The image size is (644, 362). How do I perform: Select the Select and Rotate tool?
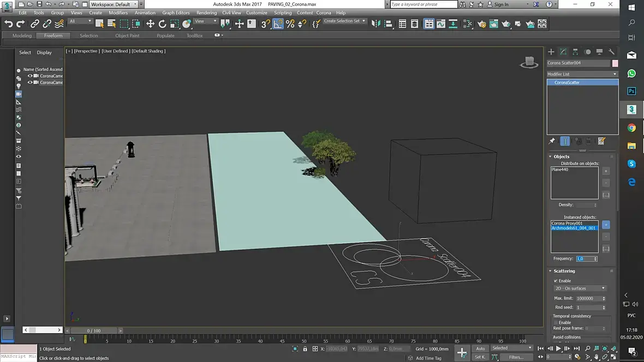(x=162, y=24)
